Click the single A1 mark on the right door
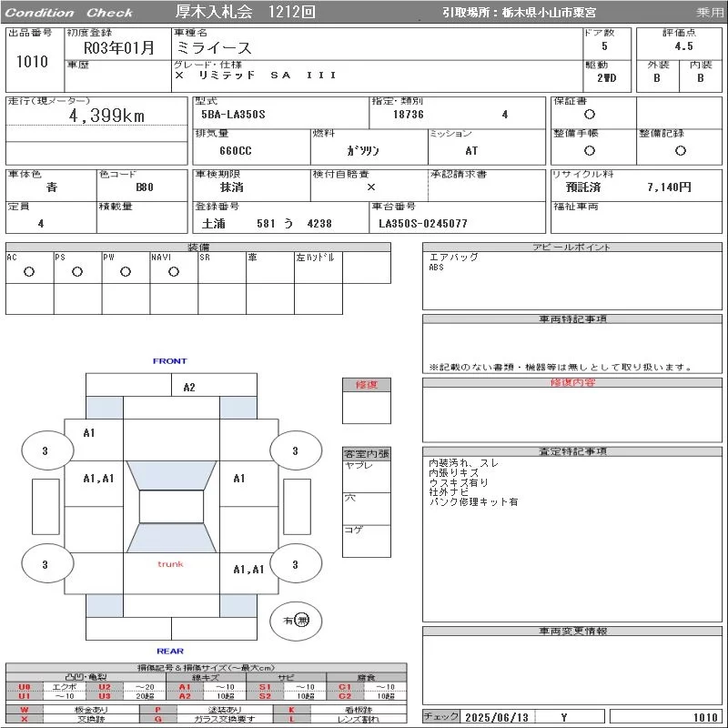 click(x=239, y=479)
